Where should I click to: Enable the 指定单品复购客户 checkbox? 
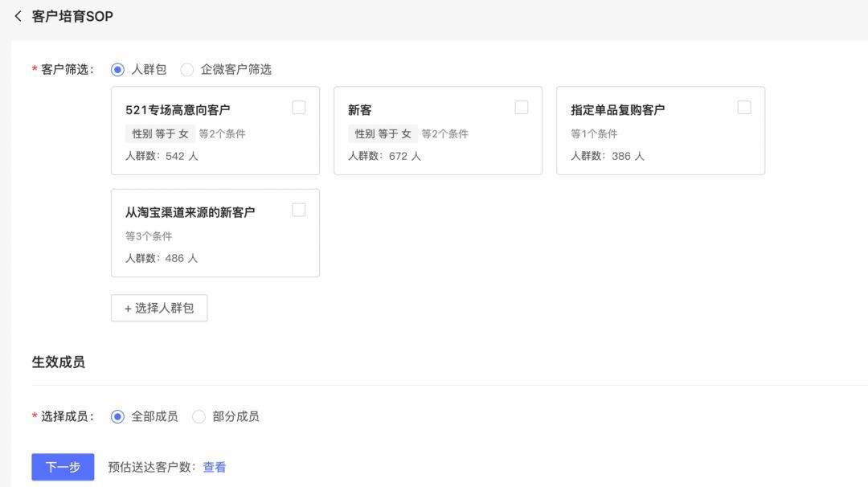744,108
